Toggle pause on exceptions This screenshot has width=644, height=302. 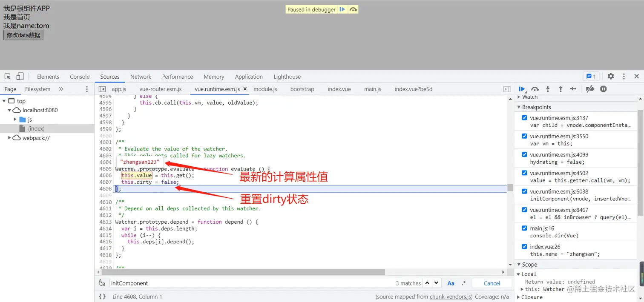pos(604,89)
